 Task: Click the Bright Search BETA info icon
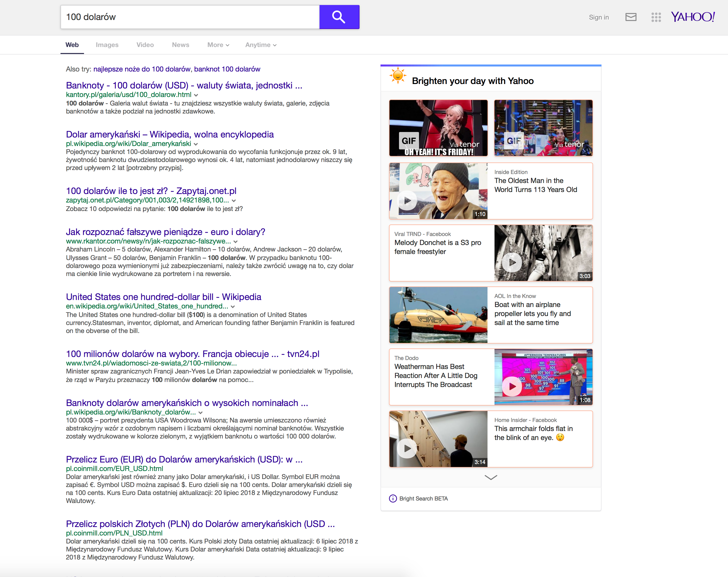coord(393,498)
